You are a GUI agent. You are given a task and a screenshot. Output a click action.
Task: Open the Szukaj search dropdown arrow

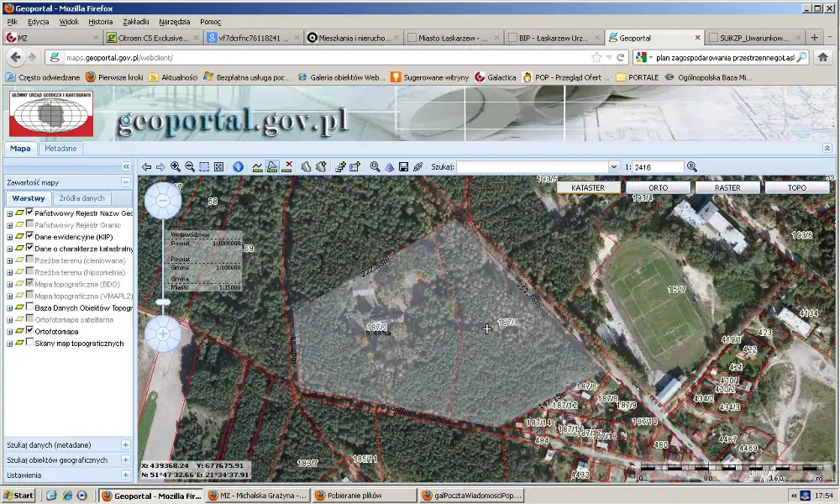click(615, 167)
